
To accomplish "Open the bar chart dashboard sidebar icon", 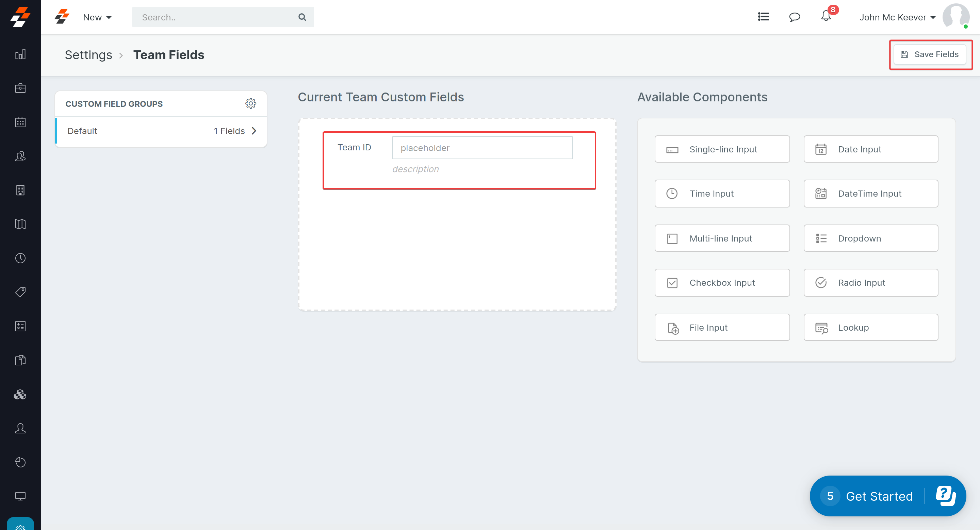I will pos(20,54).
